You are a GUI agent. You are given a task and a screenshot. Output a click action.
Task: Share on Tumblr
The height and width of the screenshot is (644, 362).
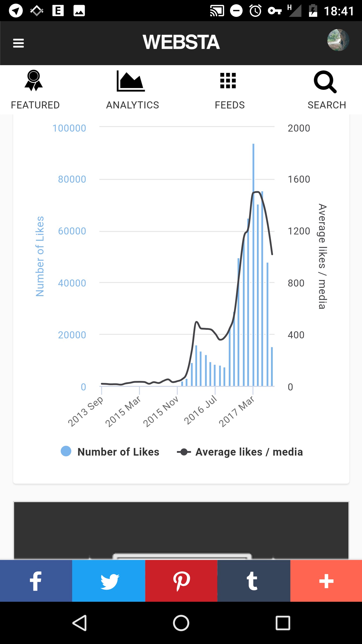pos(254,581)
